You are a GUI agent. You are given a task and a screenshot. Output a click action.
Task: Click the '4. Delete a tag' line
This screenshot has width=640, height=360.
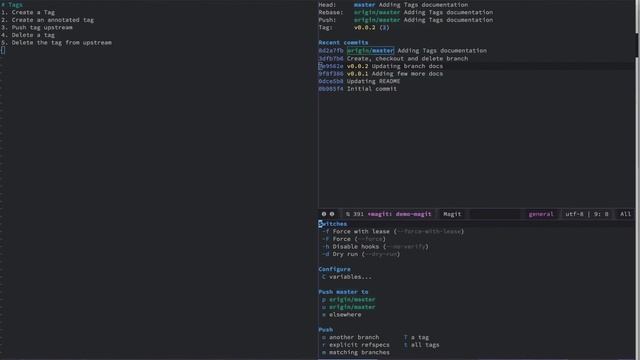click(x=28, y=35)
